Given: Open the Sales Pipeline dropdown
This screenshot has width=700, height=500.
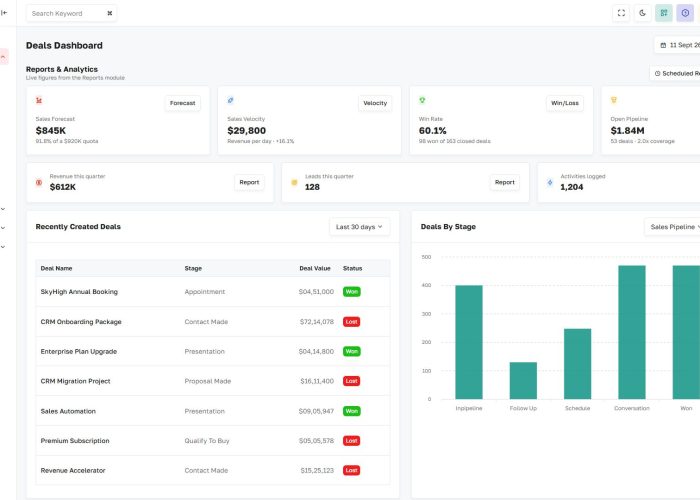Looking at the screenshot, I should click(x=672, y=227).
